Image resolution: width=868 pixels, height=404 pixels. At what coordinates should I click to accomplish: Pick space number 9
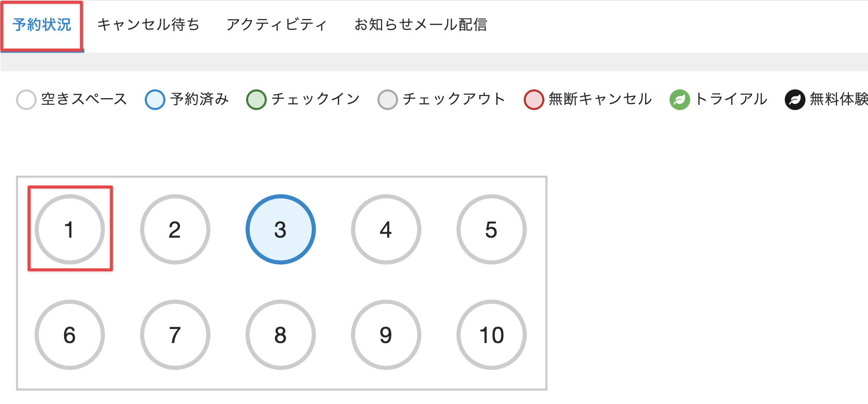(x=386, y=335)
